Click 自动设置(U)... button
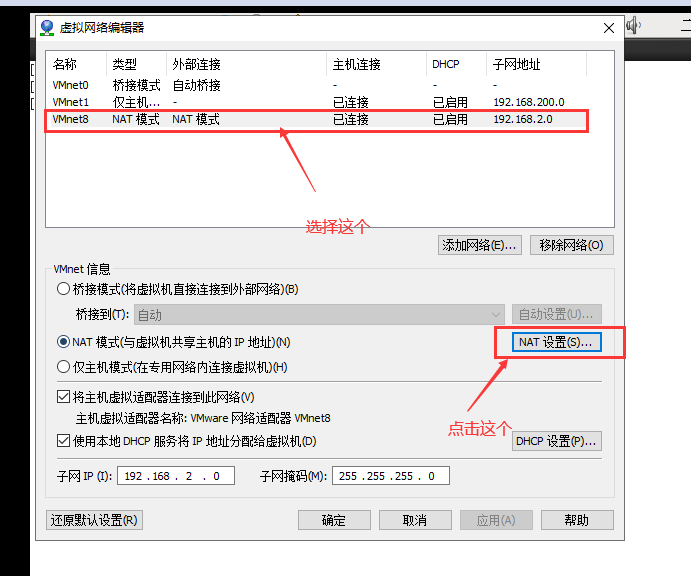691x576 pixels. (557, 315)
